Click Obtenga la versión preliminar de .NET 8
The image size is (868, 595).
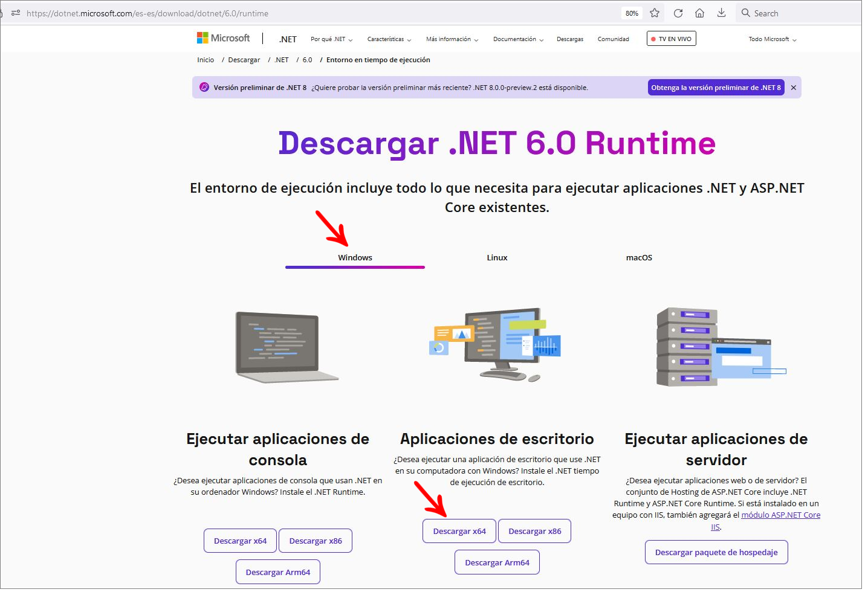coord(716,88)
